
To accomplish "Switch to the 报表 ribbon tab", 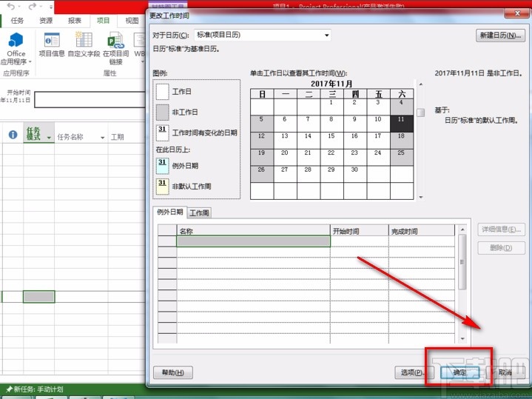I will tap(75, 21).
